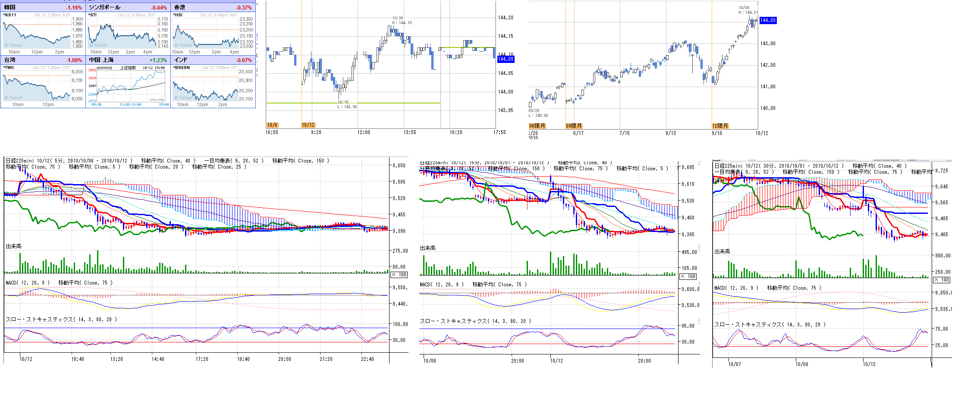Click the ×100 volume box on the 15-minute chart
This screenshot has height=401, width=980.
click(688, 276)
